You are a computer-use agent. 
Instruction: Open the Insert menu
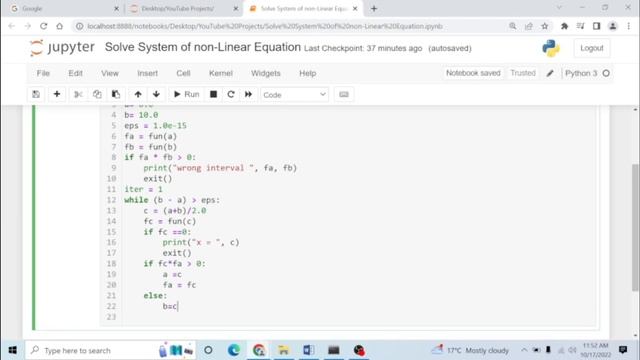point(147,73)
